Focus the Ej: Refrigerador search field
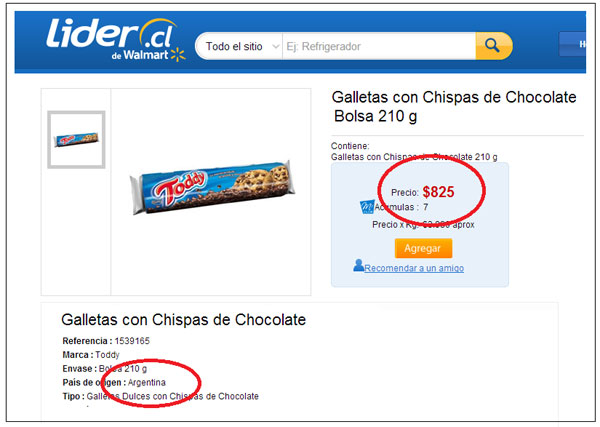 [379, 46]
